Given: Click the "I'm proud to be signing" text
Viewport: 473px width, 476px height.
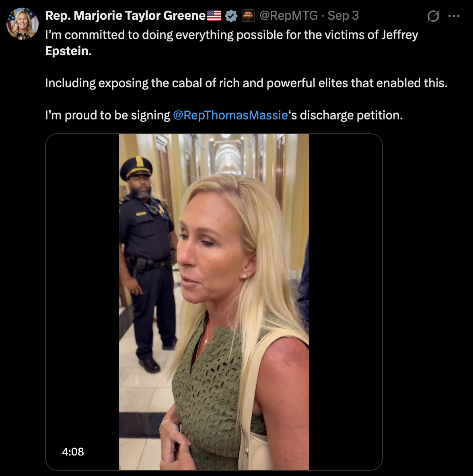Looking at the screenshot, I should point(108,115).
